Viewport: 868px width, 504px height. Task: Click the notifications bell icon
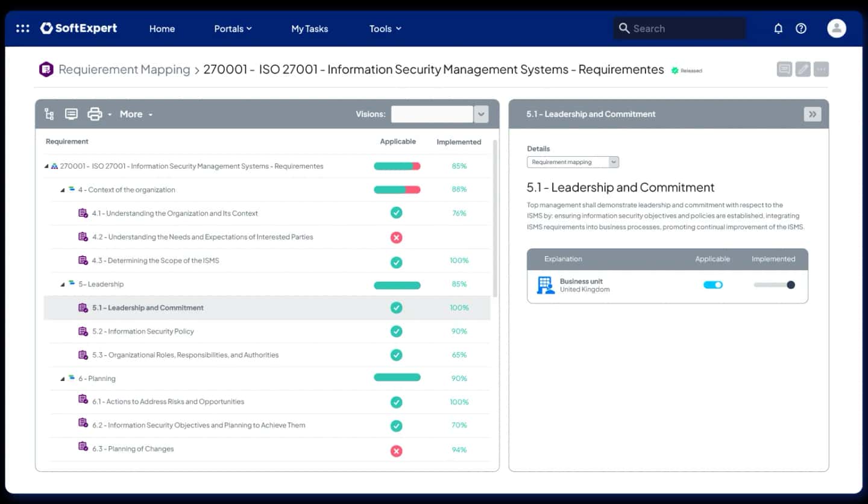(778, 28)
